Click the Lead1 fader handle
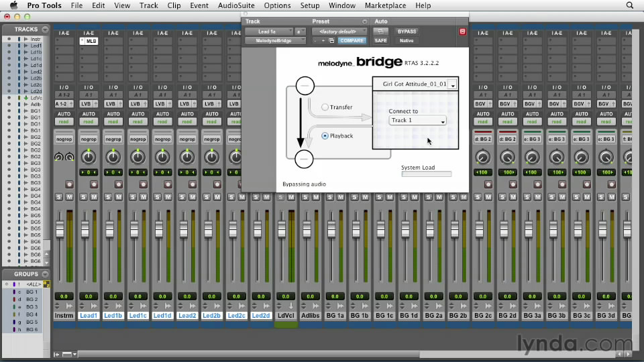 pos(85,229)
